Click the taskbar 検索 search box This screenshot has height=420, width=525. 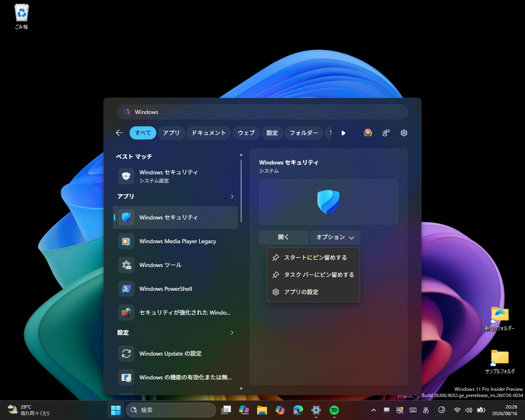(171, 410)
